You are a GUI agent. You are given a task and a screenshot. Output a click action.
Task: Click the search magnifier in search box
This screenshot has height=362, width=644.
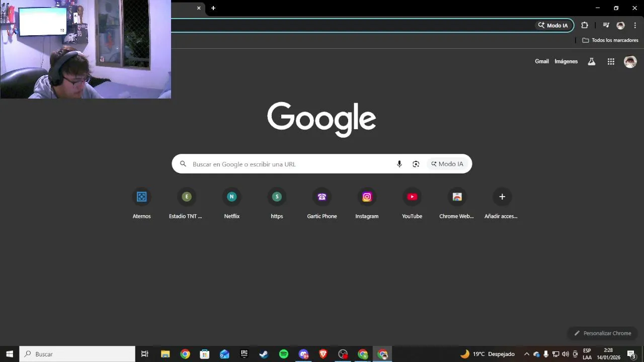click(183, 164)
